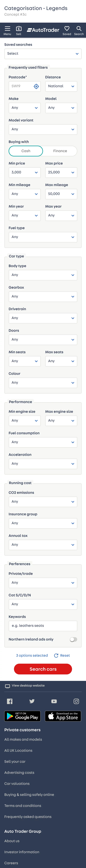Open the YouTube social icon
The image size is (86, 868).
pyautogui.click(x=54, y=701)
